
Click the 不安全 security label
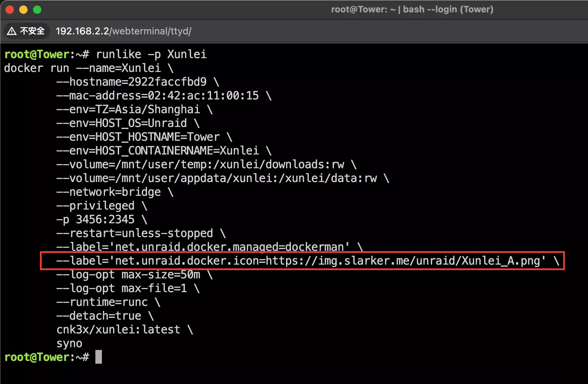tap(32, 31)
